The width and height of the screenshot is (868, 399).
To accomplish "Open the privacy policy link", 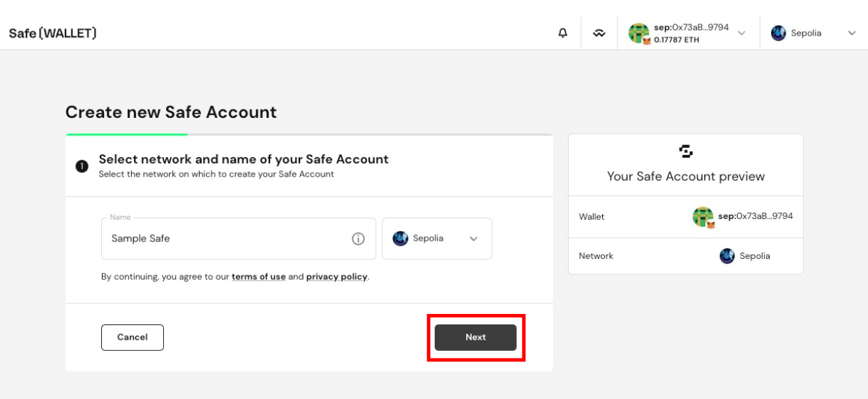I will (337, 277).
